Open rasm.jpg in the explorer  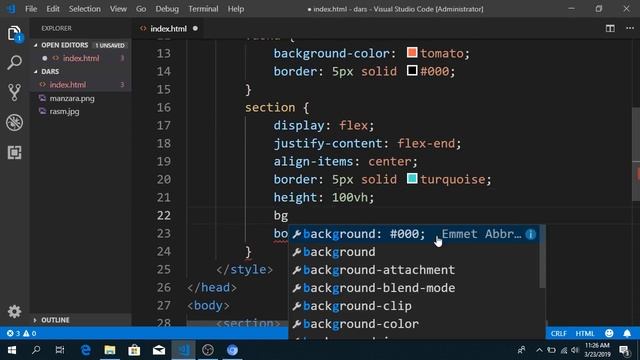(64, 111)
